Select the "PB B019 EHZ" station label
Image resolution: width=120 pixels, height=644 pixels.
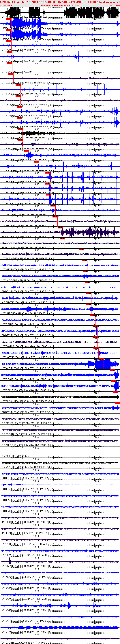[x=9, y=292]
